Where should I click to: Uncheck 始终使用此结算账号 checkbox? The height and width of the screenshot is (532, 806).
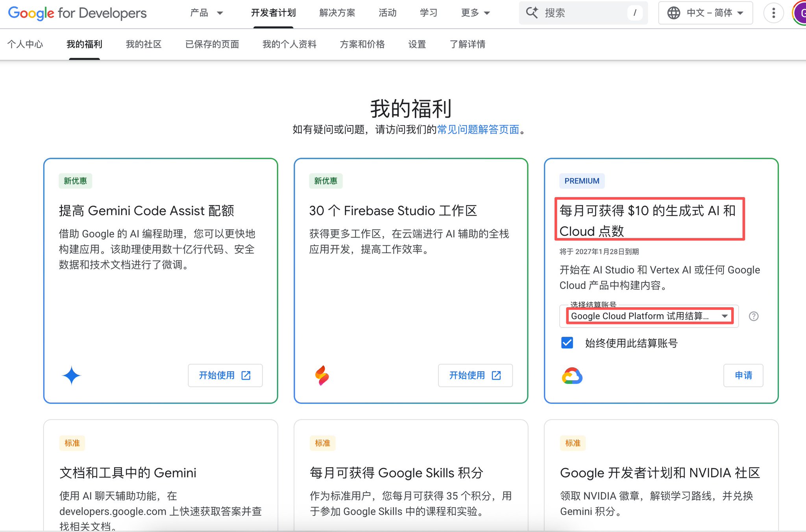pyautogui.click(x=567, y=343)
